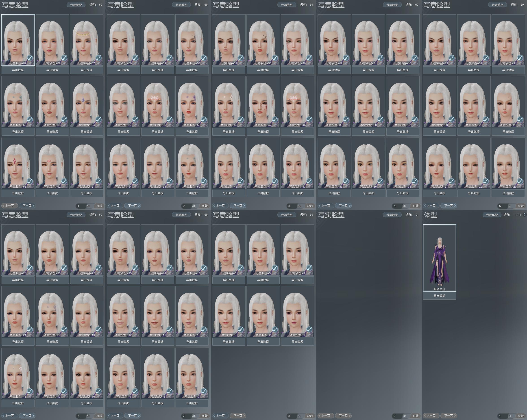This screenshot has width=527, height=420.
Task: Select the 写意脸型-50 face thumbnail
Action: 263,40
